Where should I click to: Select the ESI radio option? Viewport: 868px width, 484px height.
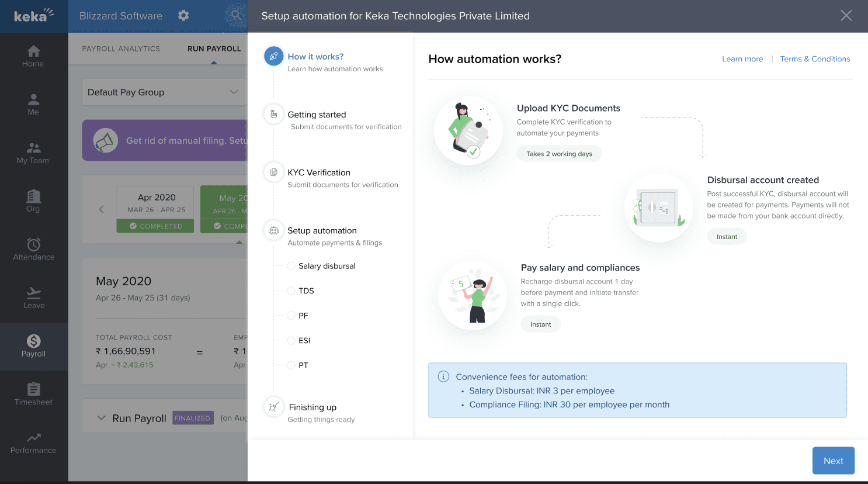click(x=291, y=340)
